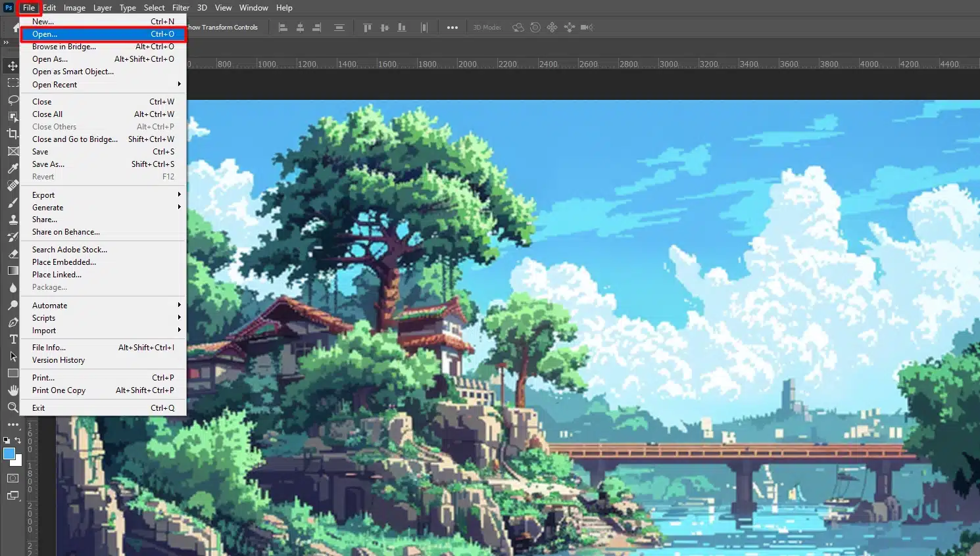980x556 pixels.
Task: Select the History Brush tool
Action: click(12, 237)
